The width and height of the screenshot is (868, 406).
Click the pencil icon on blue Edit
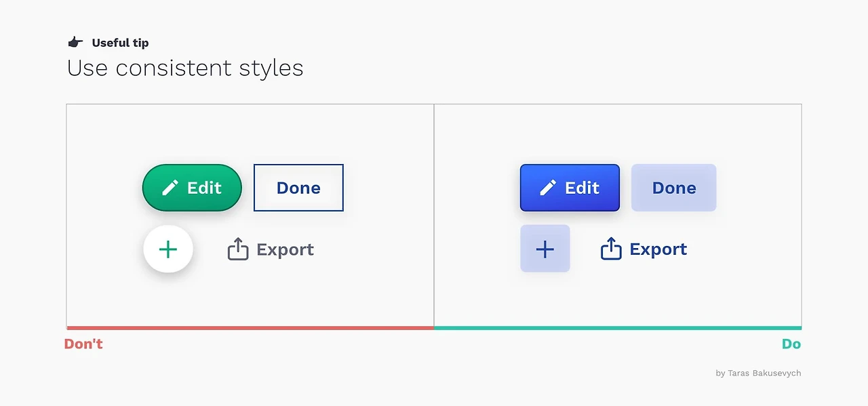[x=549, y=188]
